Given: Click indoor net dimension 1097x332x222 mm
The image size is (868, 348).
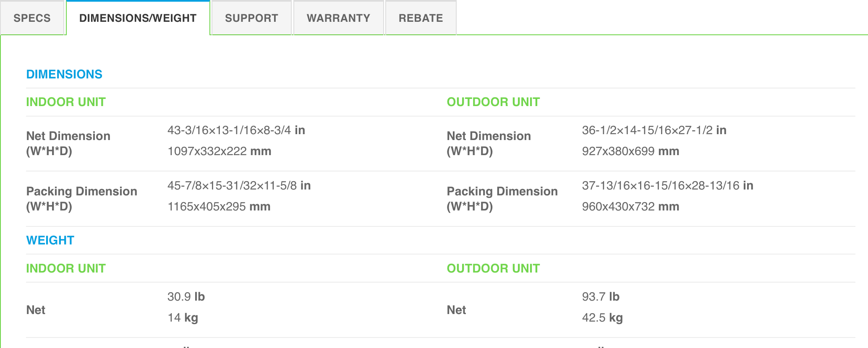Looking at the screenshot, I should pyautogui.click(x=219, y=151).
